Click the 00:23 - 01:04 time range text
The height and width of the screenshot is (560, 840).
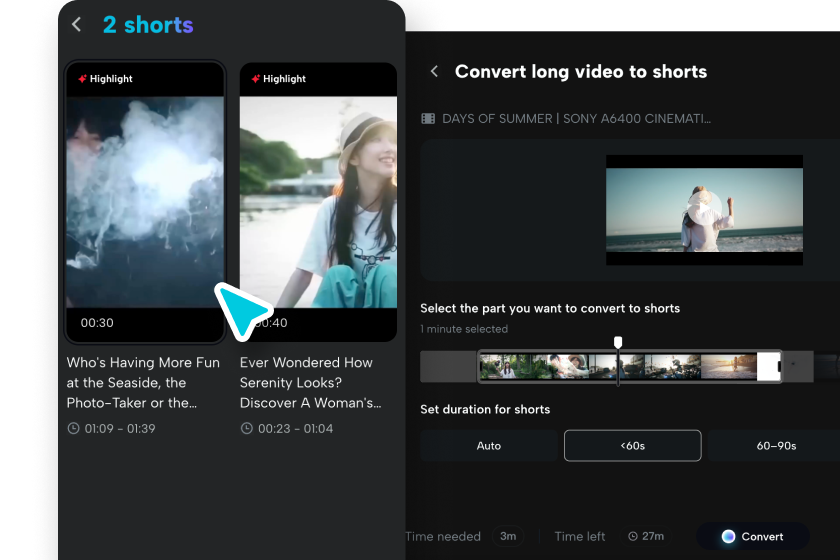click(296, 428)
